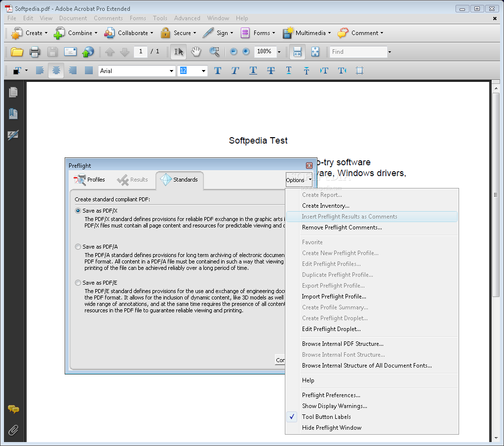The height and width of the screenshot is (446, 504).
Task: Click the Open folder icon
Action: pos(17,52)
